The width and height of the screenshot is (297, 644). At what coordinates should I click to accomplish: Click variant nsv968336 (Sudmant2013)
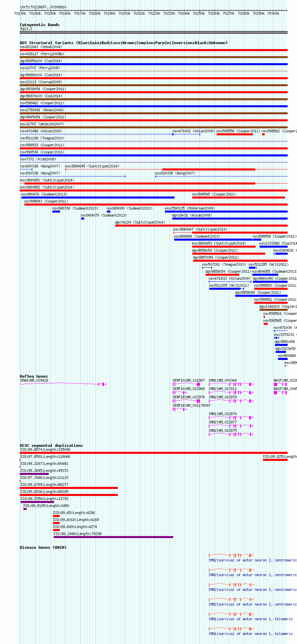point(75,208)
